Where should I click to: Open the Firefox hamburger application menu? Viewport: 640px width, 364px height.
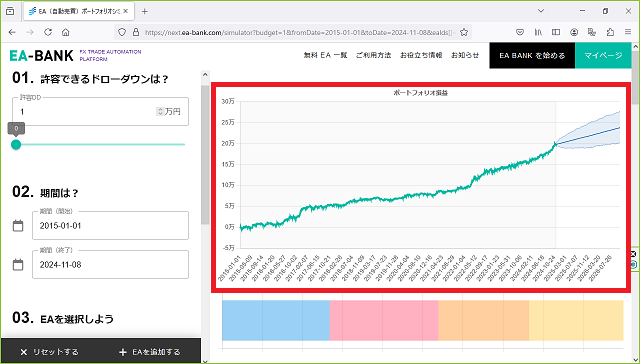[628, 32]
